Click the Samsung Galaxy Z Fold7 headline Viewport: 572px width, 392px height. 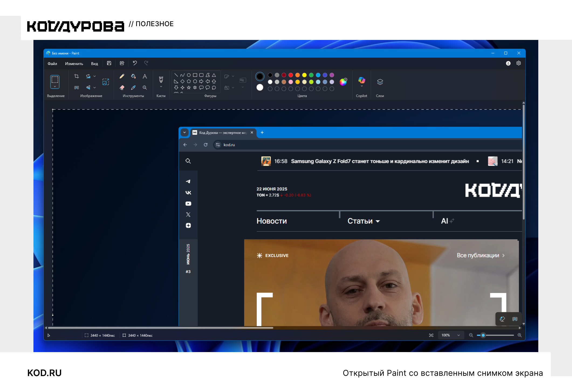click(380, 161)
